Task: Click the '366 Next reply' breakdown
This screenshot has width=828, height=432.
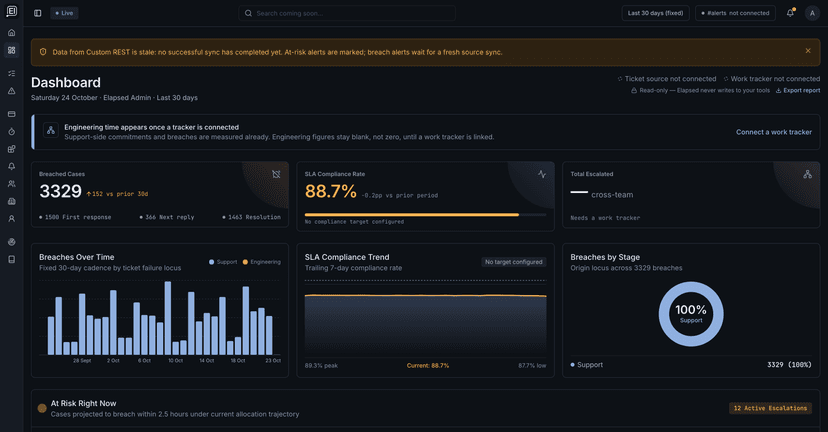Action: tap(167, 217)
